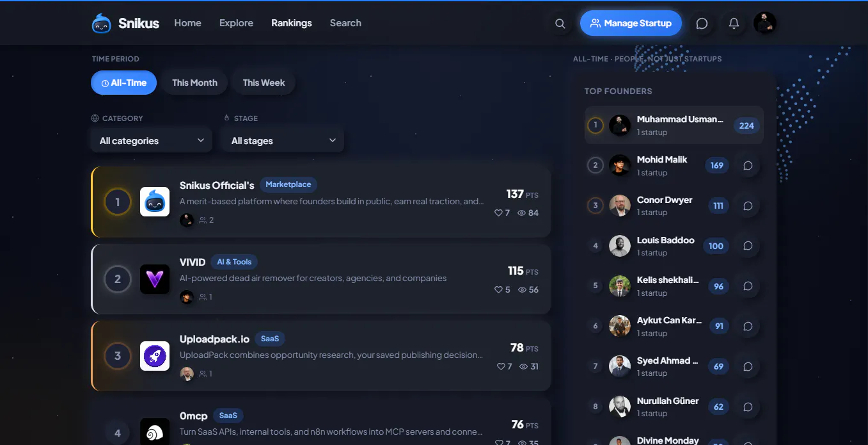Click the 84 views count
Screen dimensions: 868x445
click(x=528, y=213)
